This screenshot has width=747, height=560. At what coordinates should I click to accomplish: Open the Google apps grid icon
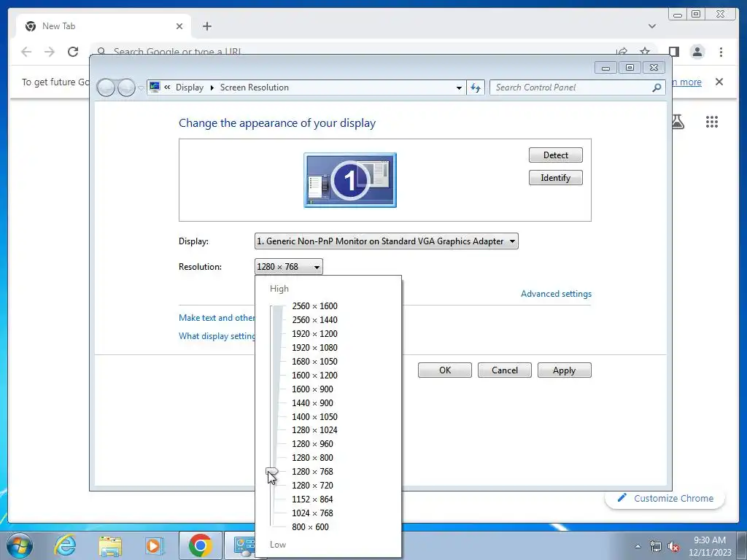pos(712,122)
